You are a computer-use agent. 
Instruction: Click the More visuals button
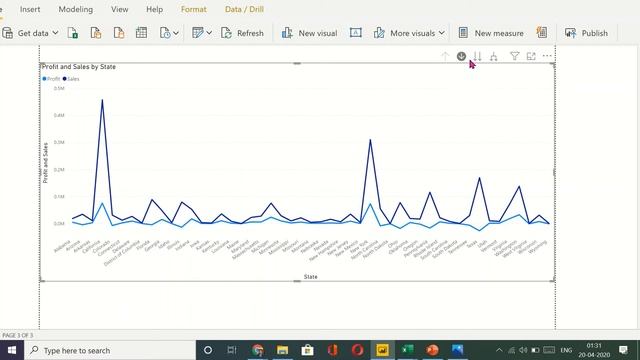(x=404, y=33)
